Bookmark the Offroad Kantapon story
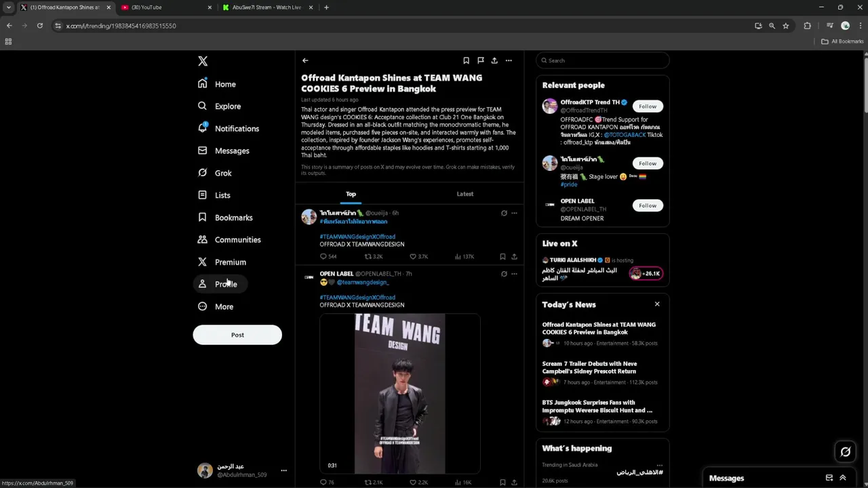Screen dimensions: 868x488 coord(466,60)
